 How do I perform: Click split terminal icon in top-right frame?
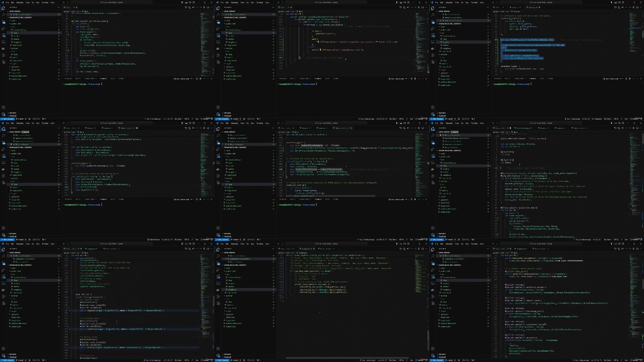tap(626, 79)
